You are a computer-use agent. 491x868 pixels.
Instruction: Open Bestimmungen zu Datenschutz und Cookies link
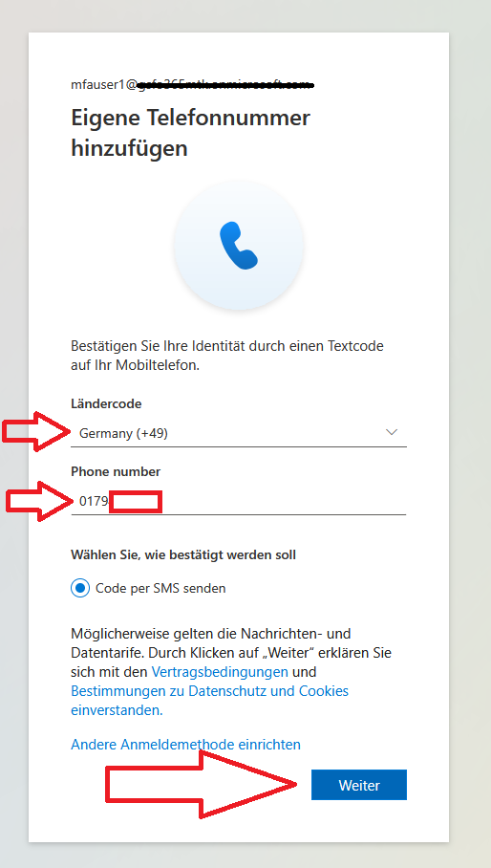209,691
